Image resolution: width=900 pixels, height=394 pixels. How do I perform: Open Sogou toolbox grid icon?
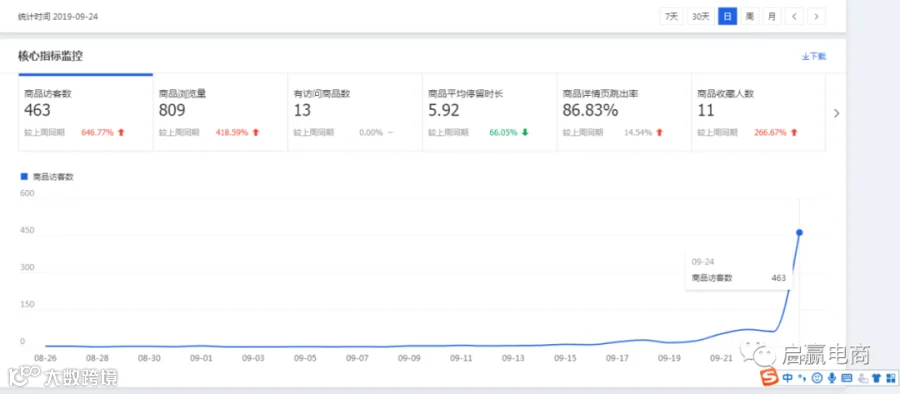pos(891,378)
